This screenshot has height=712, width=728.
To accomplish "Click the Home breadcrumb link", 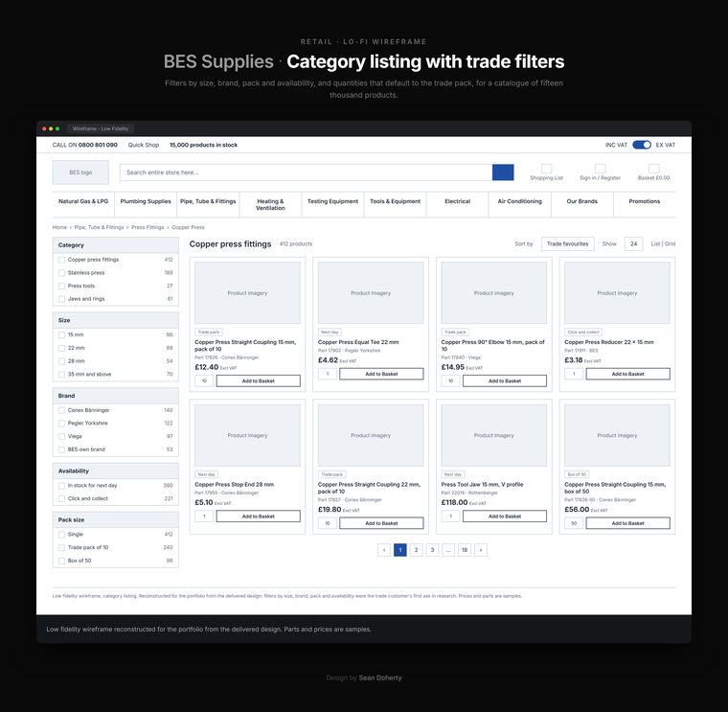I will [x=59, y=227].
